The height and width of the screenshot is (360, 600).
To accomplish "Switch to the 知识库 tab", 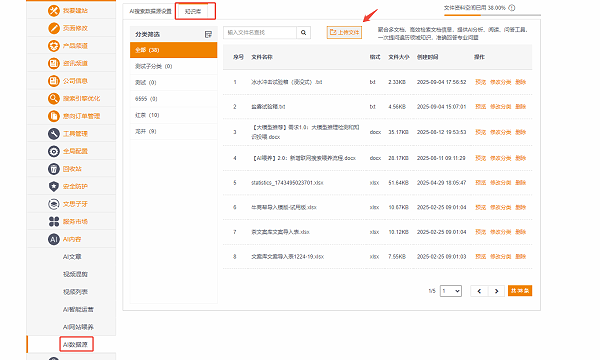I will pyautogui.click(x=193, y=11).
